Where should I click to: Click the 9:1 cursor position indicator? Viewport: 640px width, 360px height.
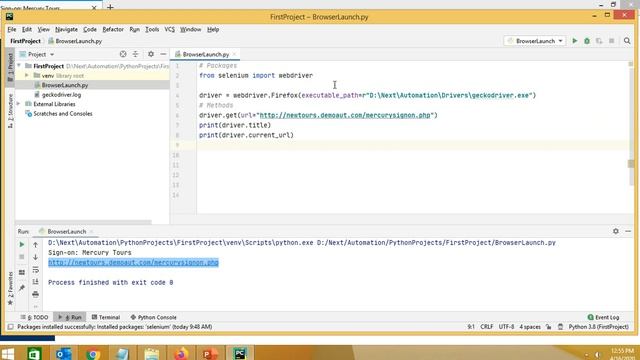click(x=471, y=327)
